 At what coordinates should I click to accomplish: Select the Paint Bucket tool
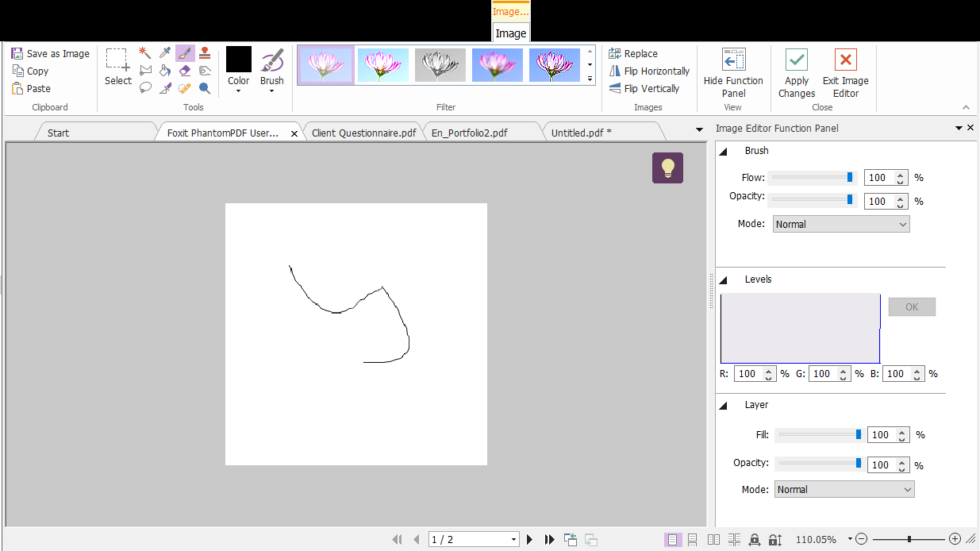point(165,71)
